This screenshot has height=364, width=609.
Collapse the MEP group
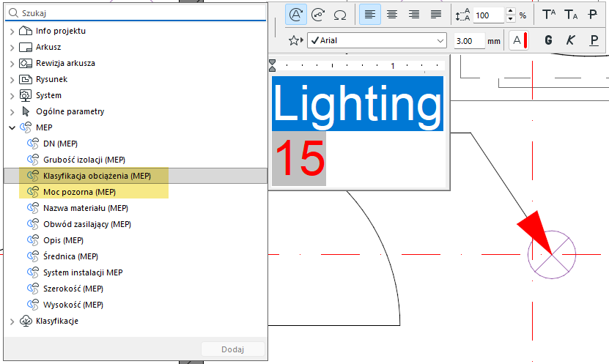12,127
